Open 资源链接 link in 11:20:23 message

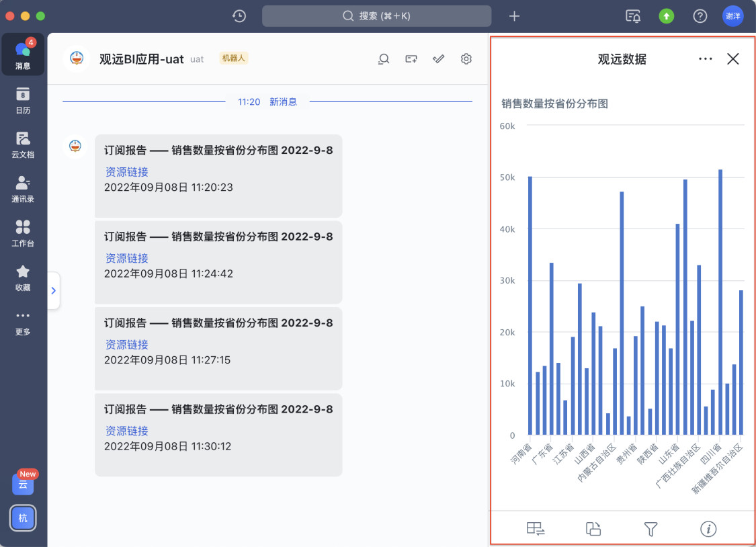[x=126, y=172]
